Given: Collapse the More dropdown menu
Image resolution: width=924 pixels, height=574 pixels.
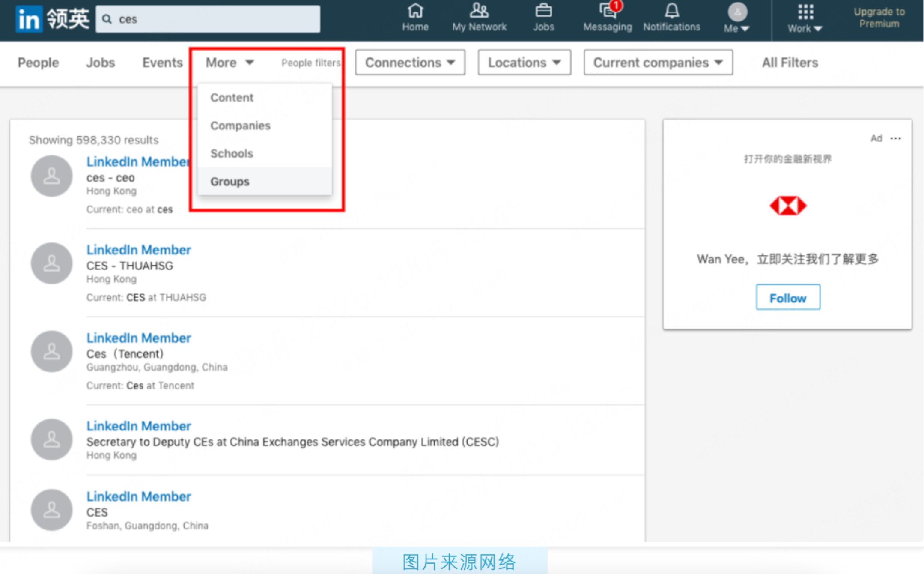Looking at the screenshot, I should pyautogui.click(x=230, y=63).
